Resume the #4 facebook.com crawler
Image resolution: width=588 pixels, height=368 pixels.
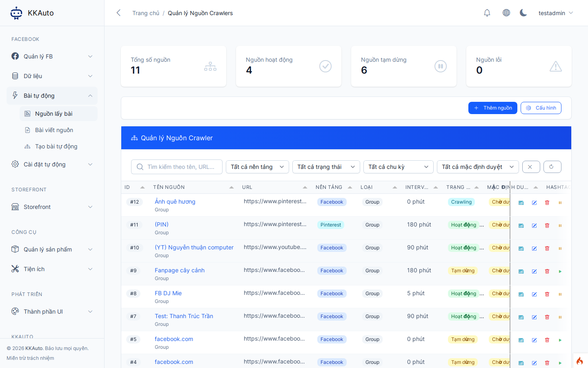tap(560, 363)
